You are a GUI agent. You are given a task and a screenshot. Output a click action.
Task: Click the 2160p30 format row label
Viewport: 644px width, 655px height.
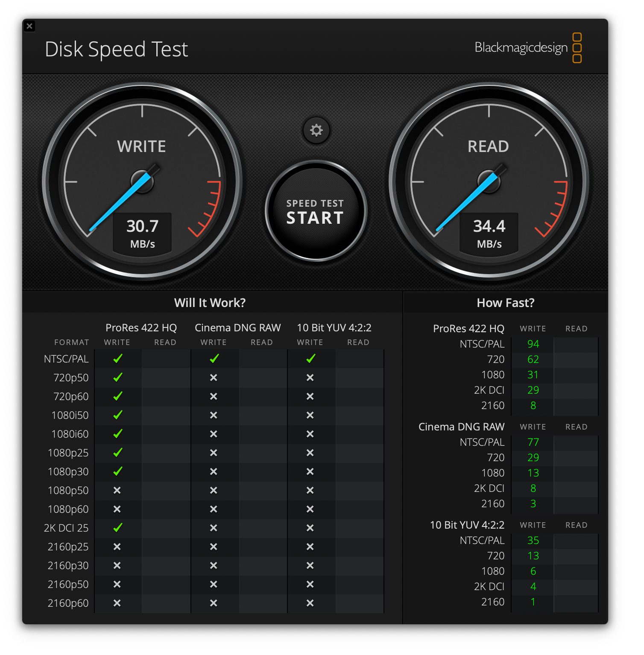click(68, 565)
